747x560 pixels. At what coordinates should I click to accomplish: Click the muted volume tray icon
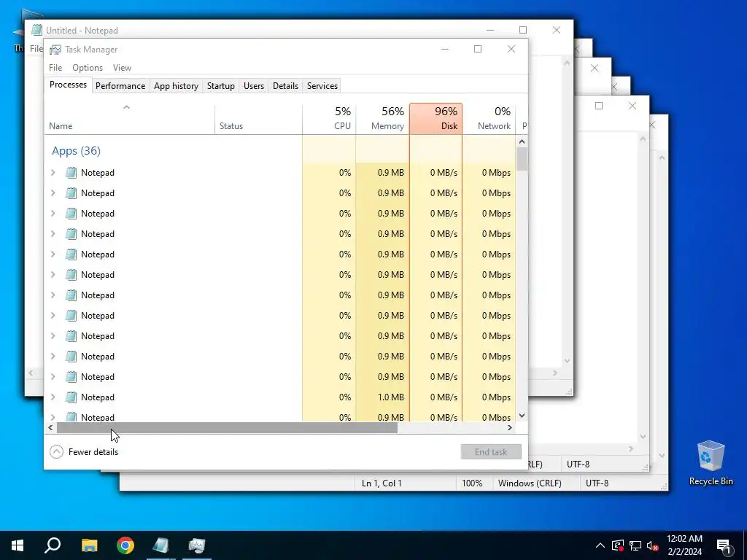click(x=653, y=545)
